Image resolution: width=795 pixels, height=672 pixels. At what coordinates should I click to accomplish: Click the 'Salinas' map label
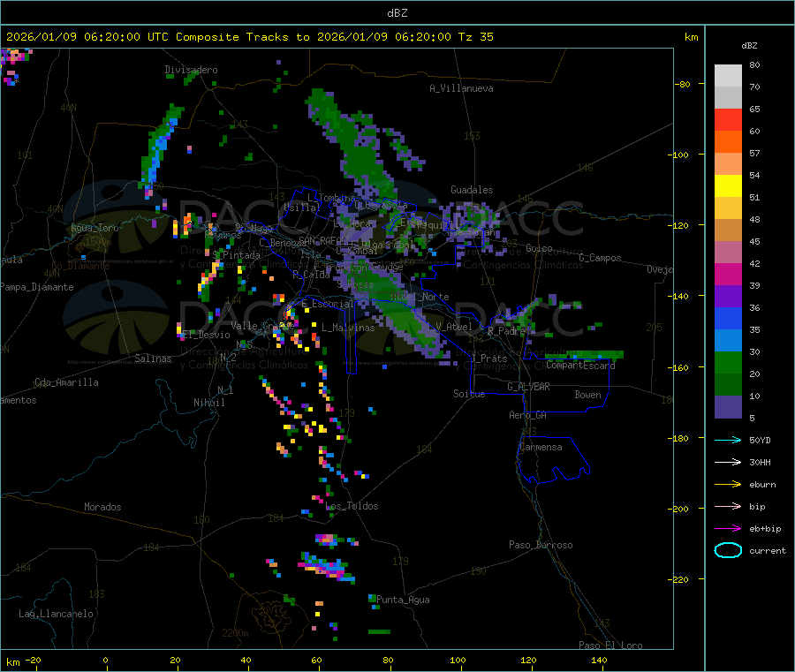pos(153,359)
